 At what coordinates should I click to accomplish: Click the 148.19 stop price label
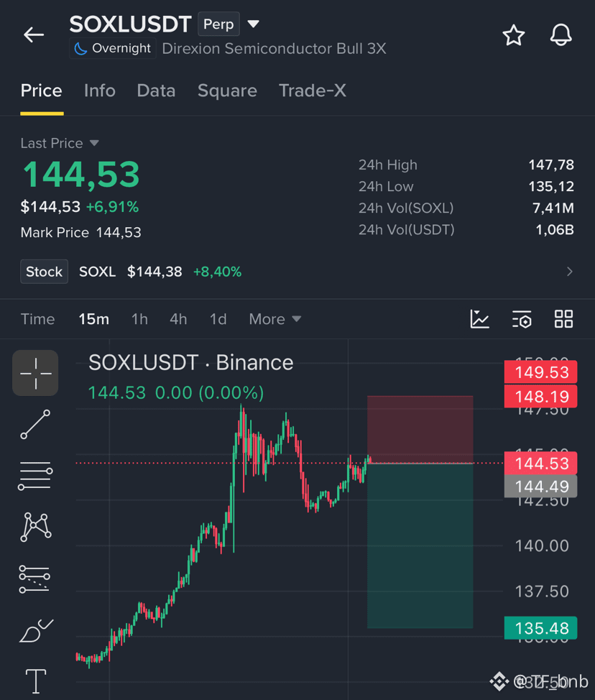[540, 397]
